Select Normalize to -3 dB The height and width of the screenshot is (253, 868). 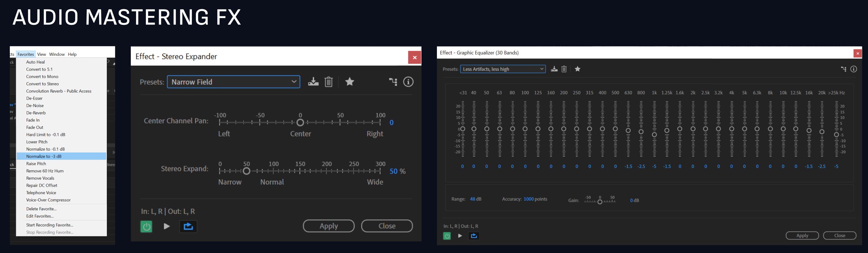point(61,156)
